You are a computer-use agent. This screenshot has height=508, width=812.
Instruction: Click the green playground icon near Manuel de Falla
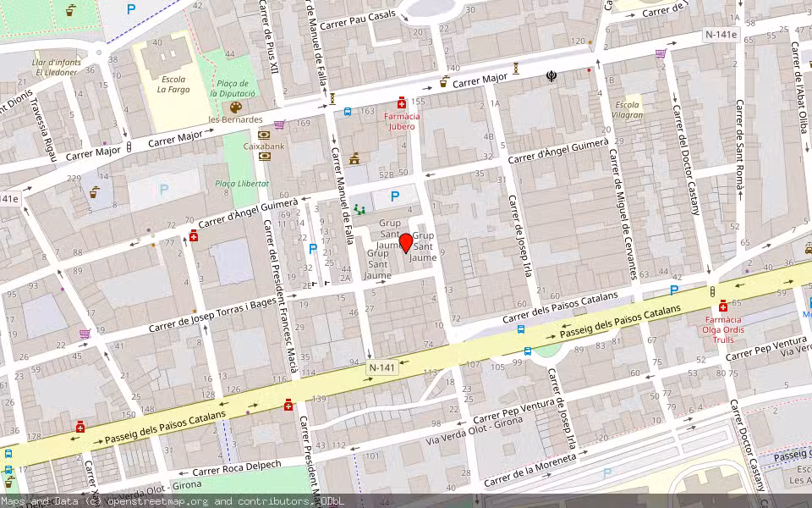tap(359, 209)
